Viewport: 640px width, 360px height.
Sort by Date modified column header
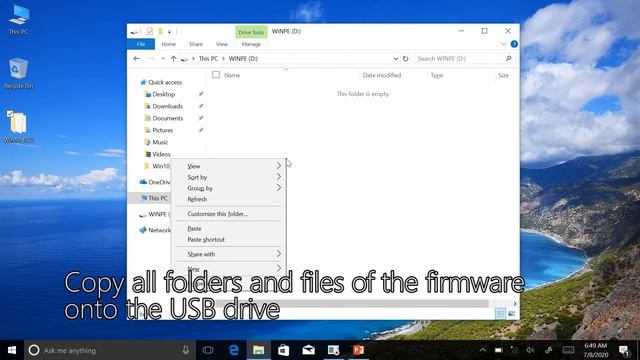(382, 75)
